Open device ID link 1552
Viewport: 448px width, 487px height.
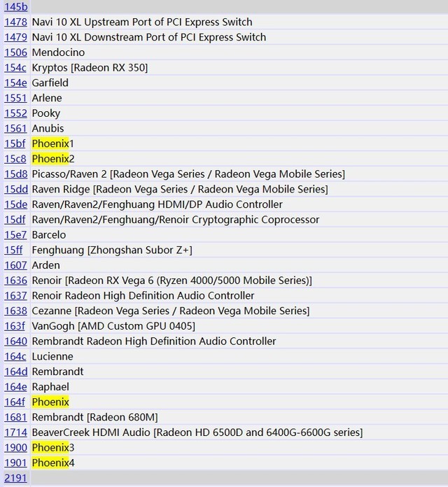pos(16,113)
